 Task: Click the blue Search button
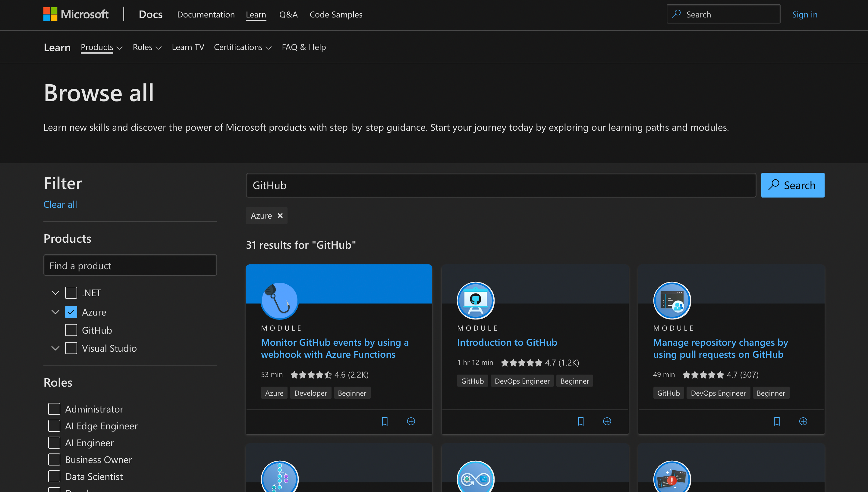(793, 185)
